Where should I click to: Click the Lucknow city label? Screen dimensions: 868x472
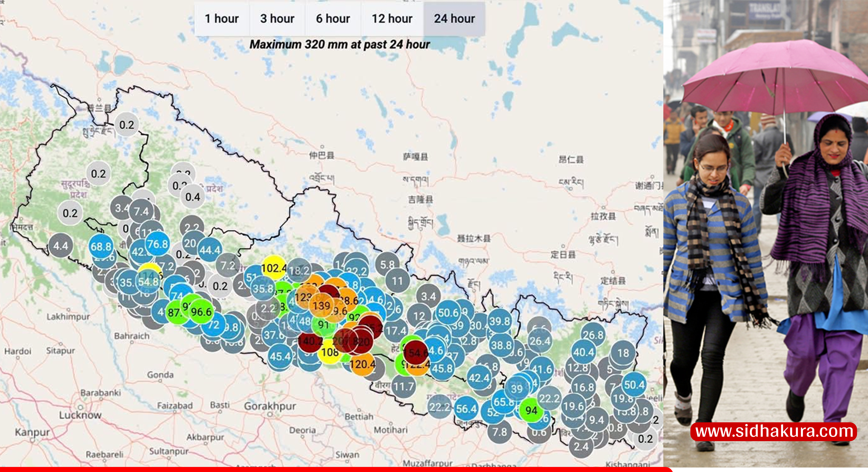click(x=80, y=415)
